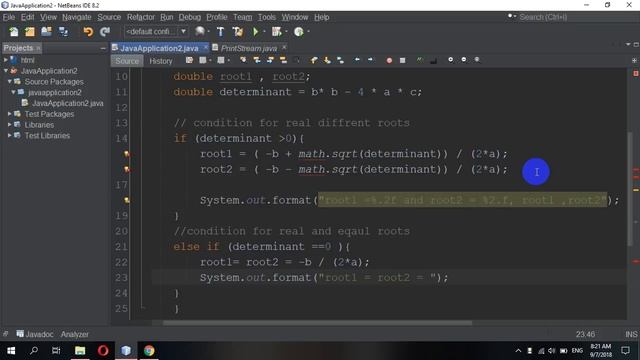The width and height of the screenshot is (640, 360).
Task: Click the Undo arrow icon
Action: 88,32
